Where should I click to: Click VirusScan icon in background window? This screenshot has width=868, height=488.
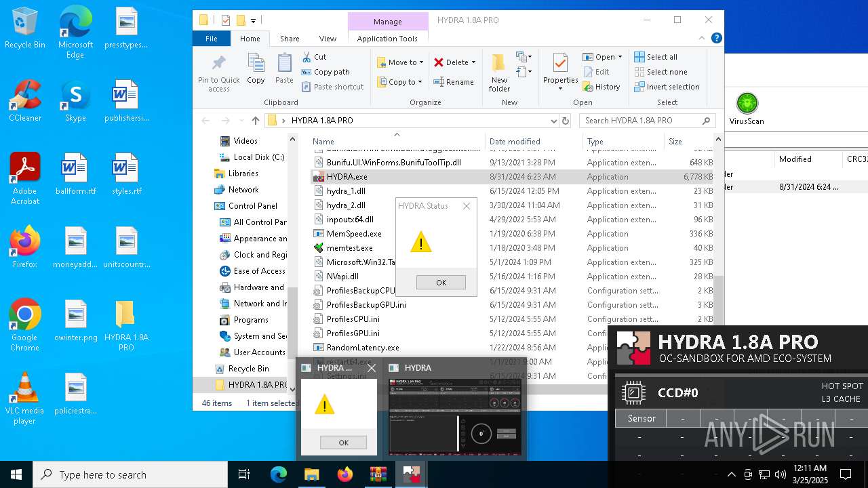pos(747,109)
